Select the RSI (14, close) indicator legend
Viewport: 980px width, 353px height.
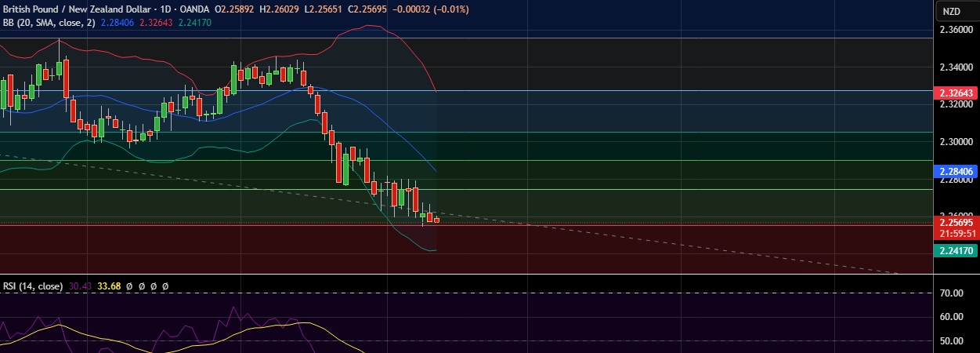pos(32,287)
